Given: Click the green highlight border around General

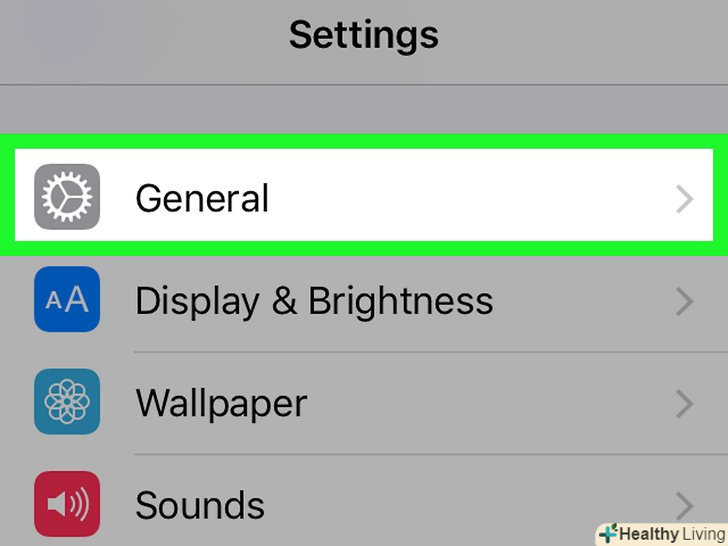Looking at the screenshot, I should pos(364,142).
